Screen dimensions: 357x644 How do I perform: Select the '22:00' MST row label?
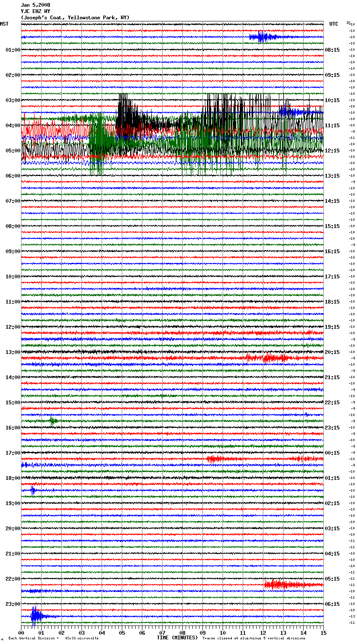13,579
